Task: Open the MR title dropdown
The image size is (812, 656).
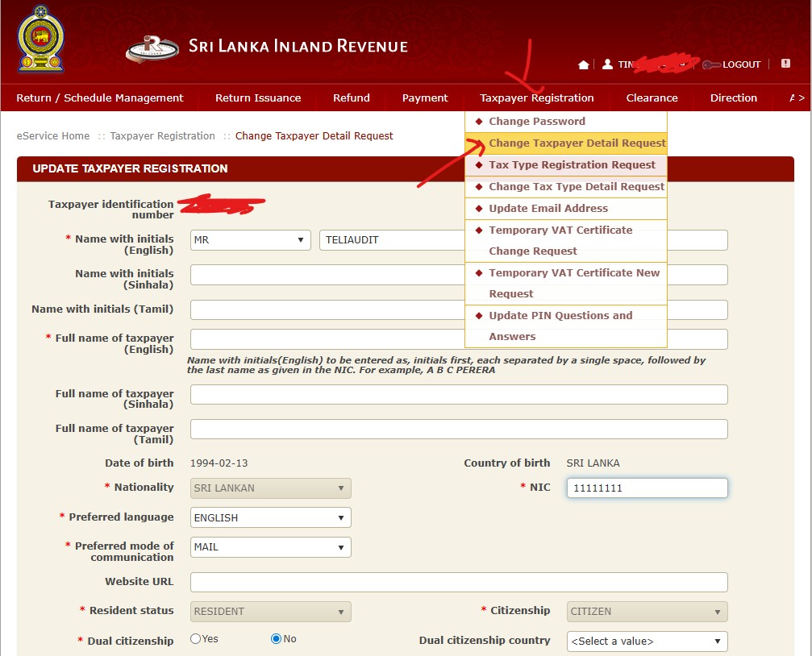Action: click(250, 240)
